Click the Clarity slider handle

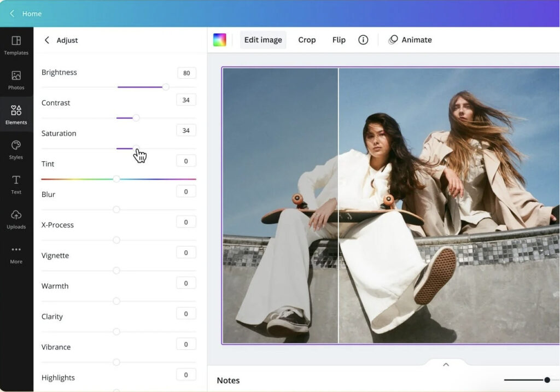click(116, 332)
